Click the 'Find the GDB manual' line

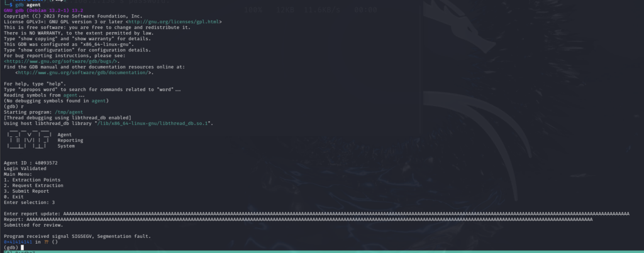point(94,67)
